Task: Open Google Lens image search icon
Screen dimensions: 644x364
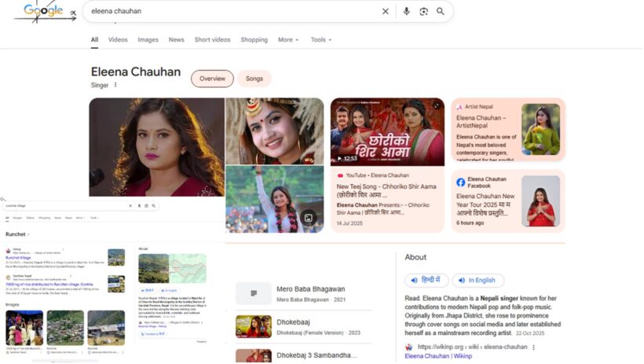Action: point(424,12)
